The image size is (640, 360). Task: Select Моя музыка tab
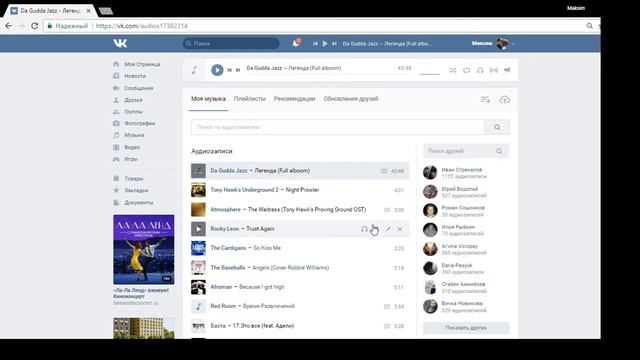point(209,99)
